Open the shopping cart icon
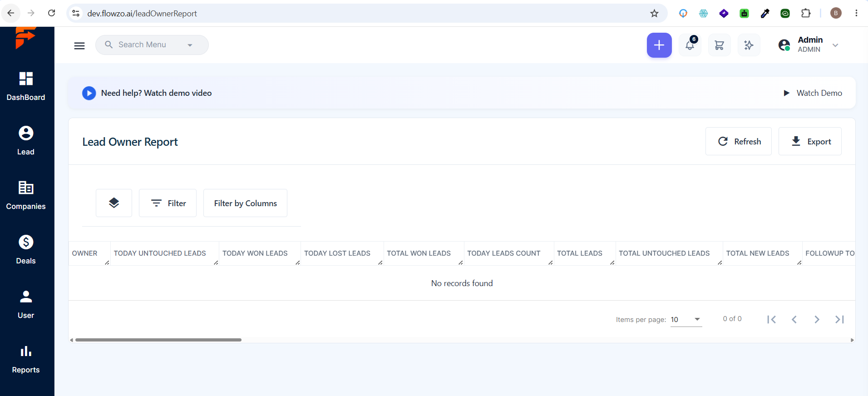 720,45
